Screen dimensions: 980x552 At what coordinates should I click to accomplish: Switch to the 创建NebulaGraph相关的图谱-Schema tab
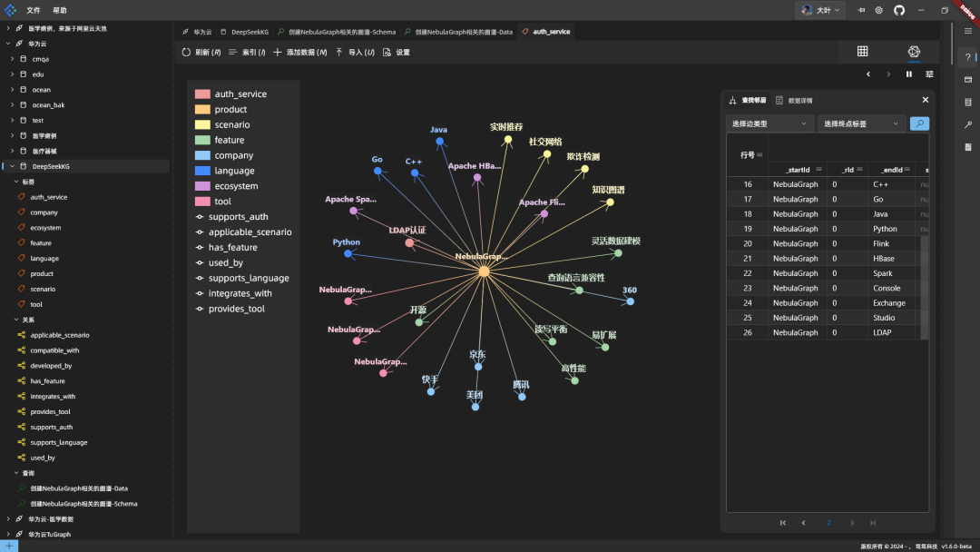tap(337, 31)
